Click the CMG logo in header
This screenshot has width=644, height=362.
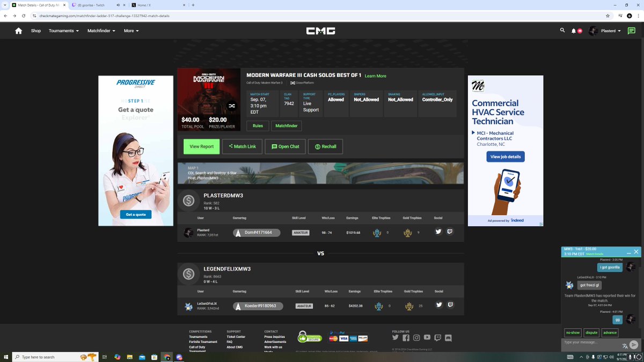[x=321, y=31]
